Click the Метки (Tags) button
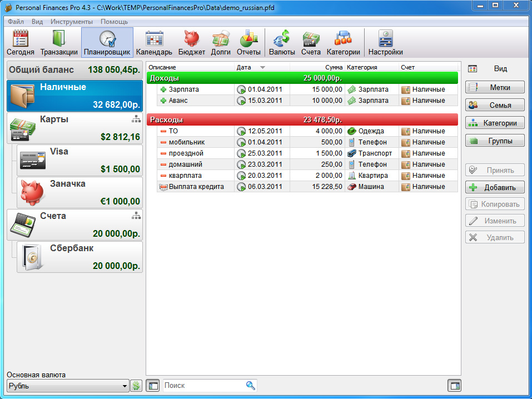Viewport: 532px width, 399px height. 495,88
